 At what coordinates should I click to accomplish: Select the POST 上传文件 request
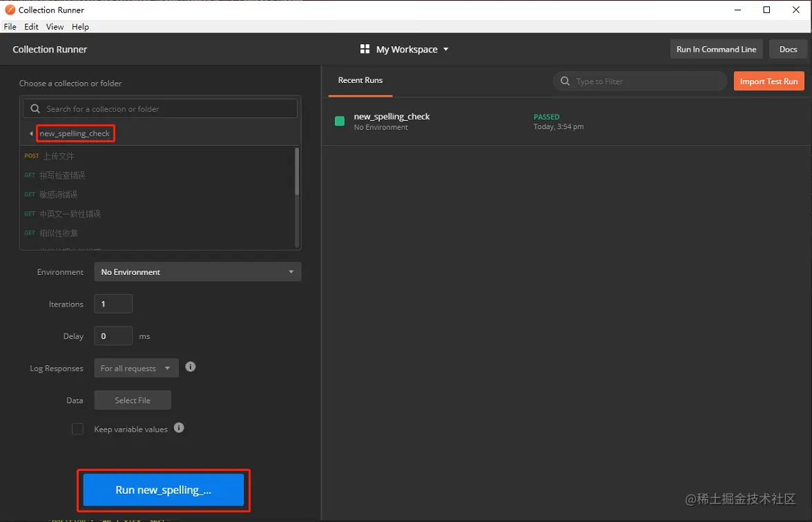(157, 156)
